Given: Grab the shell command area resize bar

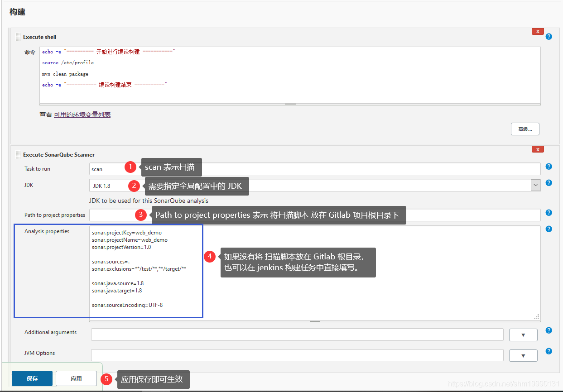Looking at the screenshot, I should 290,104.
